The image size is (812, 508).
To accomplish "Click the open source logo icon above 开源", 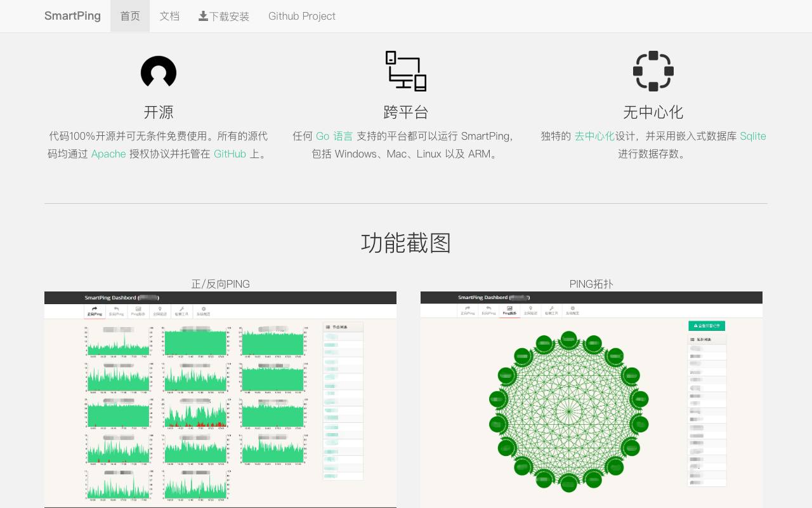I will (159, 71).
